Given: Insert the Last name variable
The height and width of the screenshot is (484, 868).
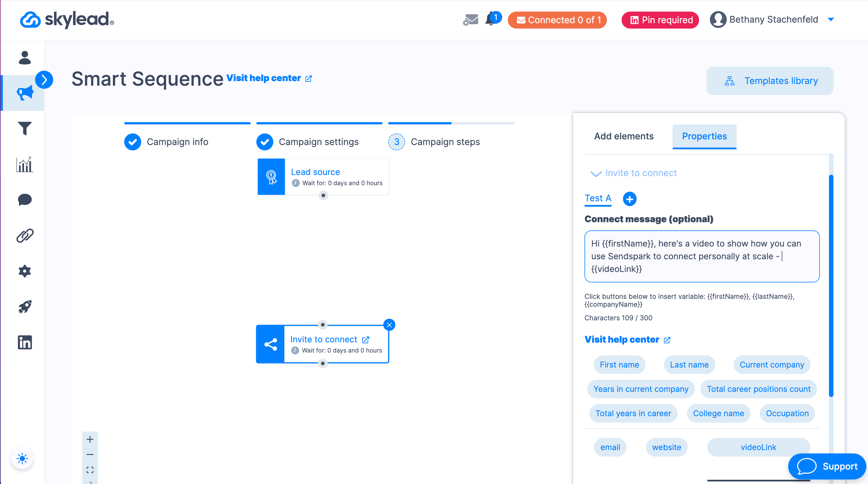Looking at the screenshot, I should tap(689, 365).
